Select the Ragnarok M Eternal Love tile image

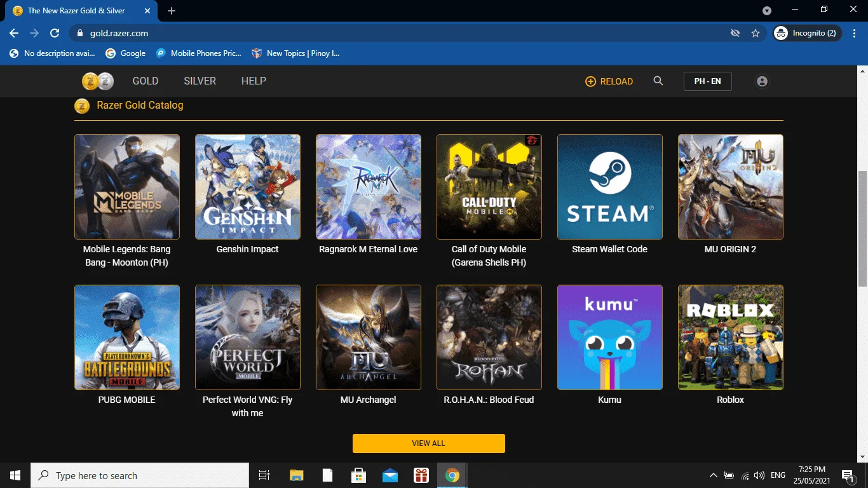[x=369, y=187]
